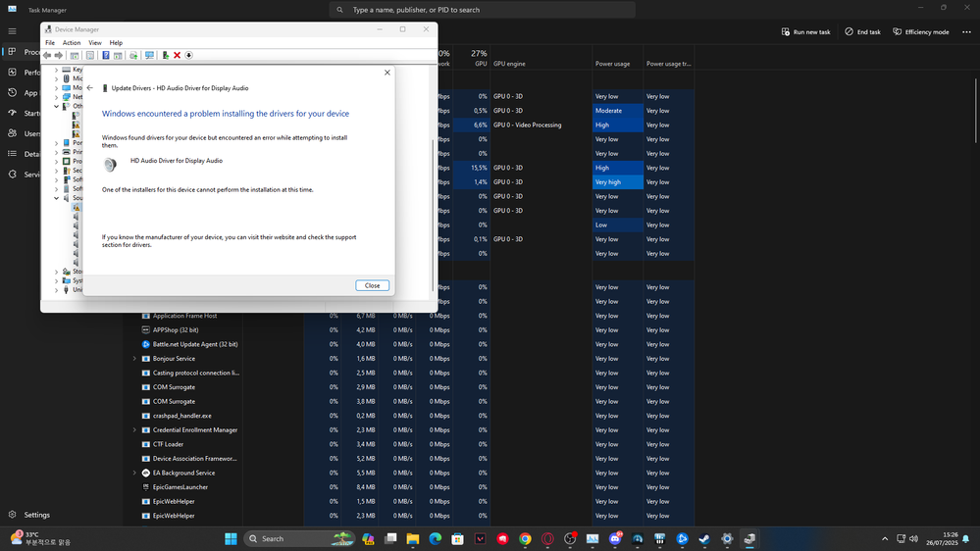
Task: Expand the Monitors tree node
Action: [x=56, y=88]
